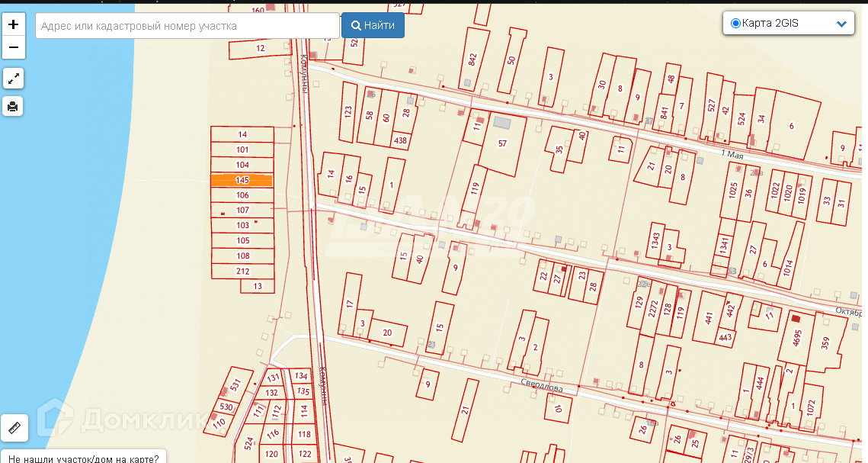Zoom out with the minus button
Image resolution: width=868 pixels, height=463 pixels.
[14, 47]
